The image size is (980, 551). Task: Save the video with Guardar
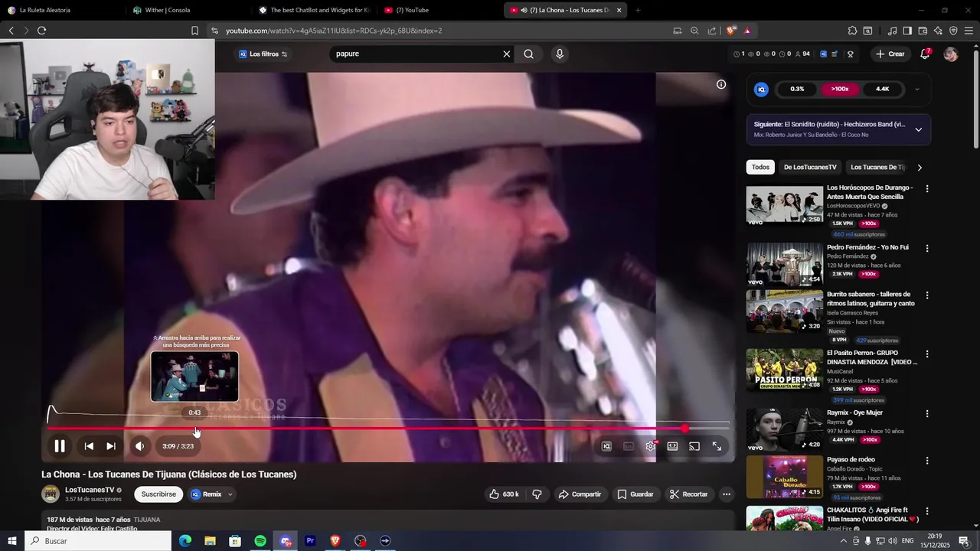(x=635, y=494)
